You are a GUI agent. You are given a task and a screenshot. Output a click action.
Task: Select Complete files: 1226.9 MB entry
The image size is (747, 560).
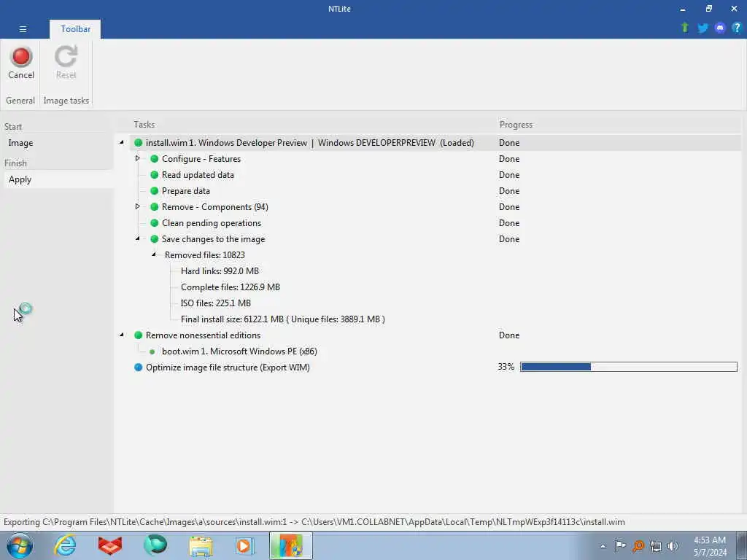pos(230,287)
